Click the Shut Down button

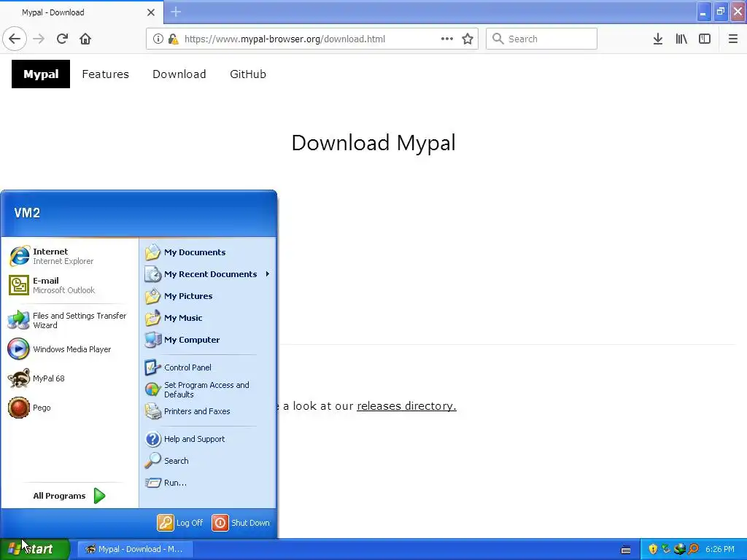point(241,523)
